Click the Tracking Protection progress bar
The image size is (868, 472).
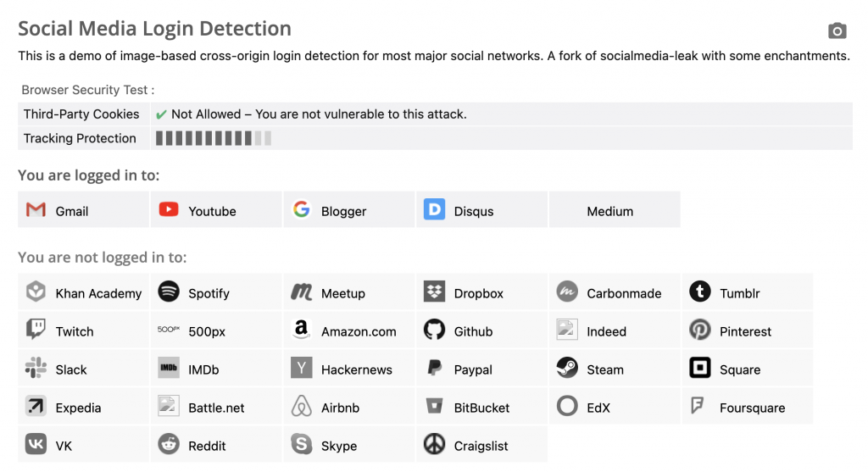click(214, 138)
